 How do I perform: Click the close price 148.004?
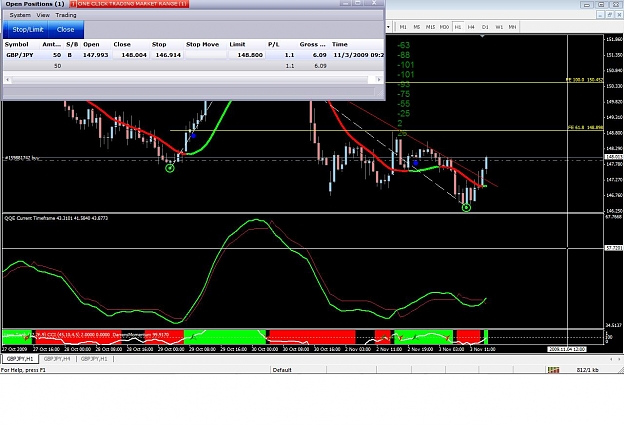134,55
